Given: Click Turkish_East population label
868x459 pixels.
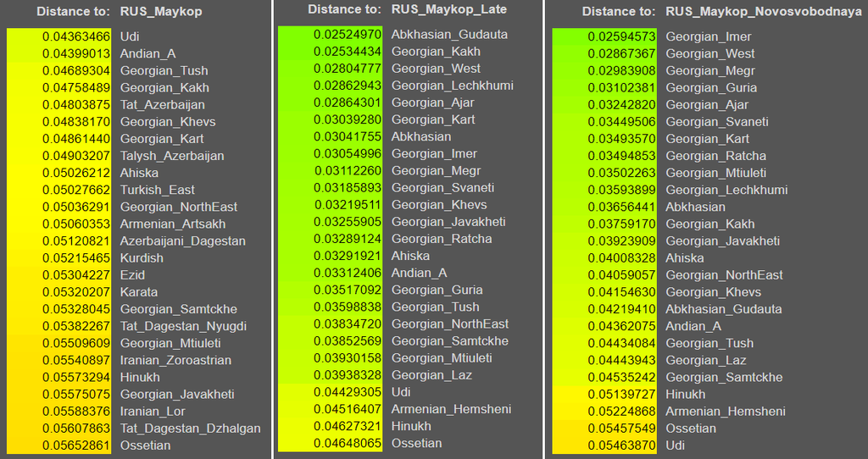Looking at the screenshot, I should [x=157, y=191].
